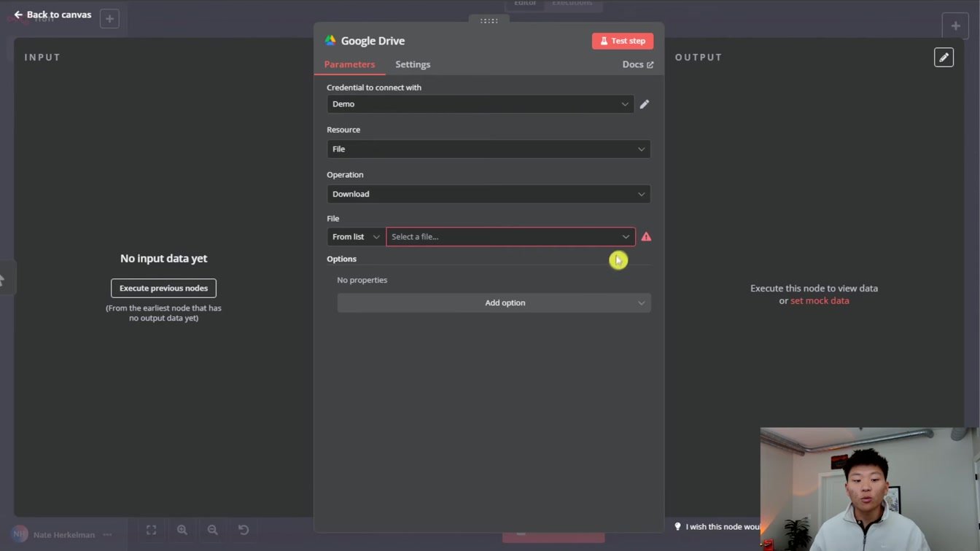Image resolution: width=980 pixels, height=551 pixels.
Task: Zoom out of the canvas
Action: (x=213, y=530)
